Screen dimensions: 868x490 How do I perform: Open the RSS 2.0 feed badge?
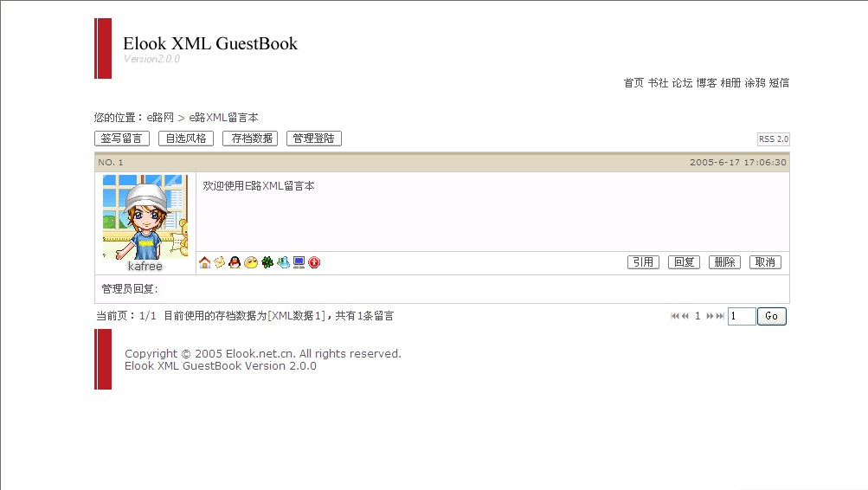pos(774,139)
